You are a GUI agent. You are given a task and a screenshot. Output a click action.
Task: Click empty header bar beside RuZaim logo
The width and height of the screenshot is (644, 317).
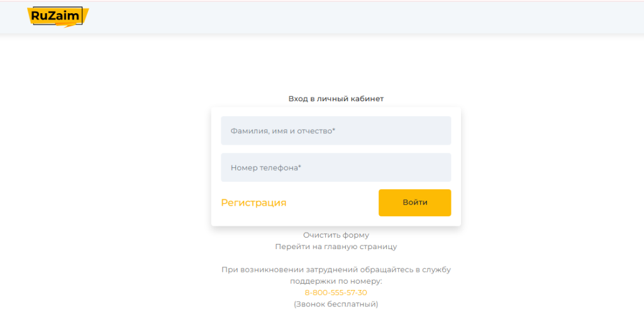pos(362,17)
